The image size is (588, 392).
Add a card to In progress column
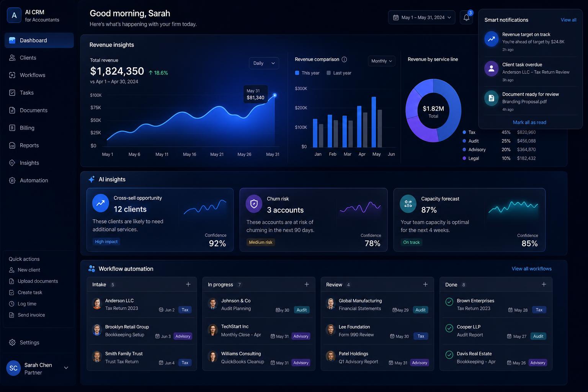click(307, 284)
